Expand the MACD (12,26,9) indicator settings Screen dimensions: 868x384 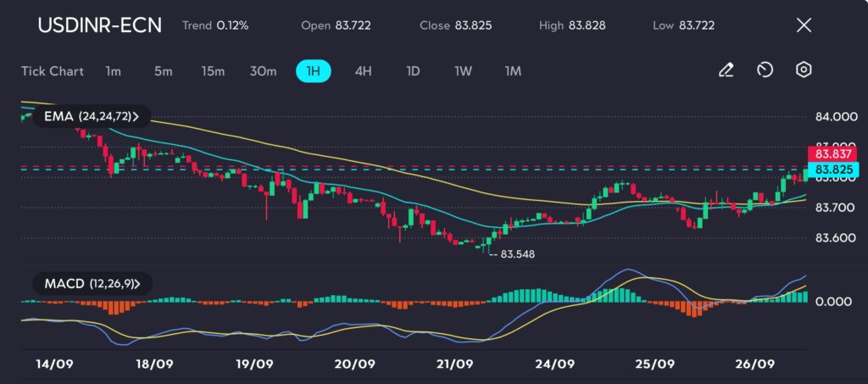point(92,283)
